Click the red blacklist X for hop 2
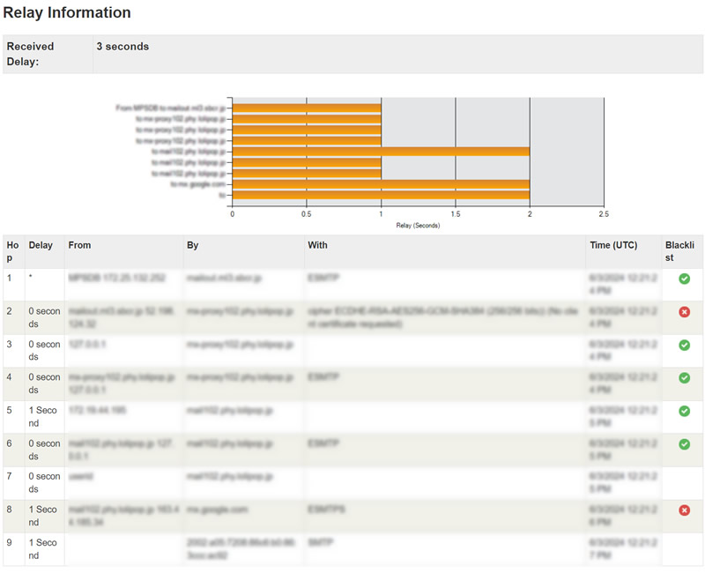This screenshot has width=705, height=588. click(x=684, y=312)
